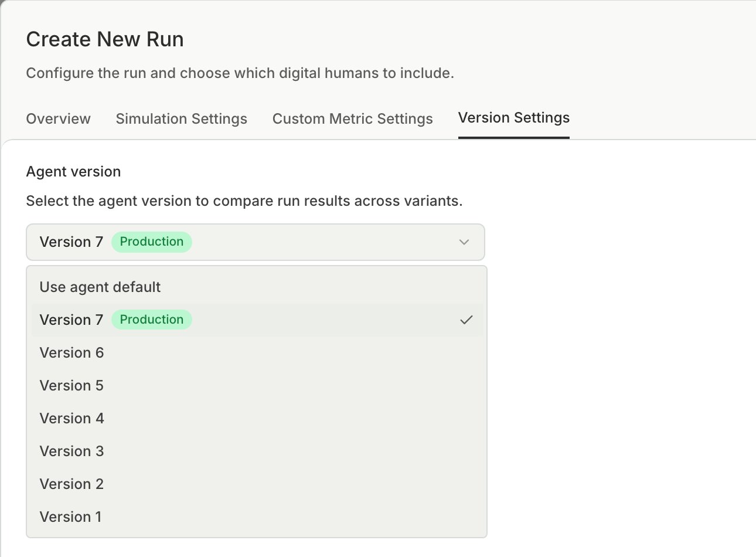756x557 pixels.
Task: Collapse the Agent version dropdown chevron
Action: point(464,242)
